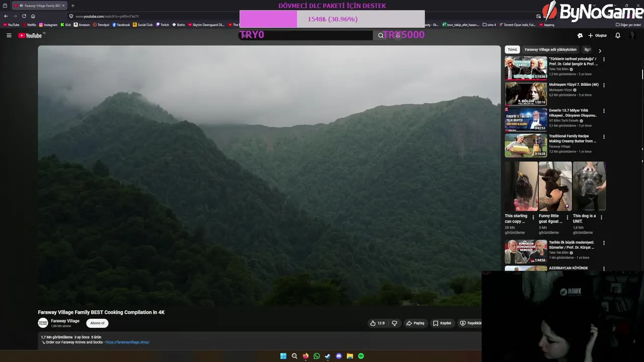Click the main video player area
The width and height of the screenshot is (644, 362).
pos(269,175)
